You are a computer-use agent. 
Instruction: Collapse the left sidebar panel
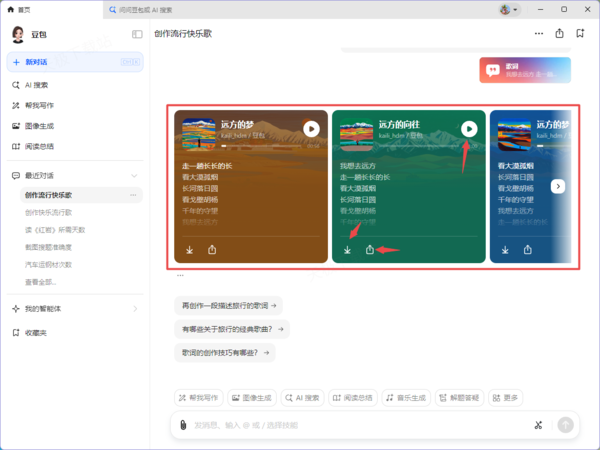tap(137, 34)
